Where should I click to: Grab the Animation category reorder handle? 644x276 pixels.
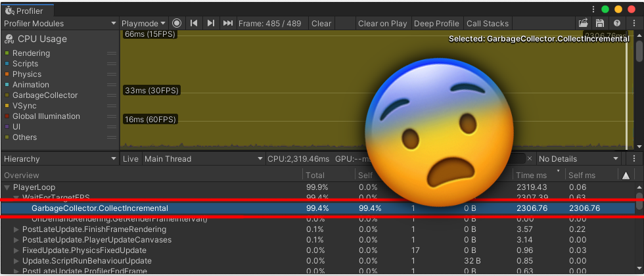click(x=111, y=85)
